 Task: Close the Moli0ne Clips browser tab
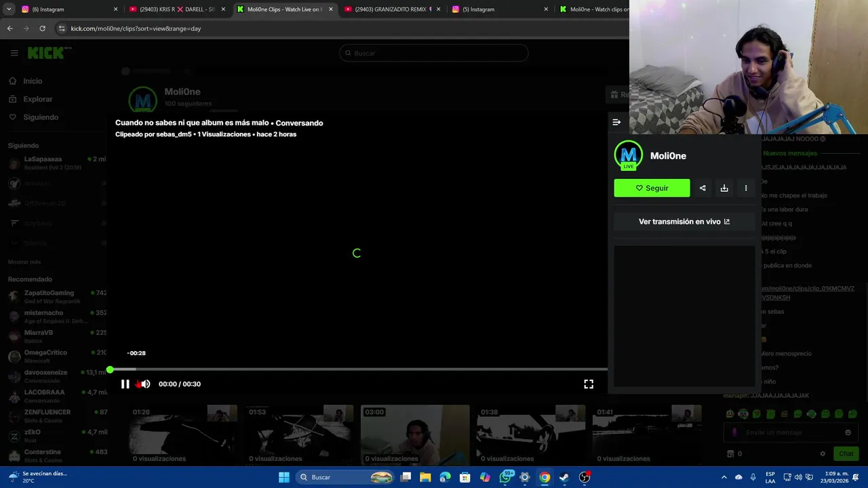click(x=331, y=9)
